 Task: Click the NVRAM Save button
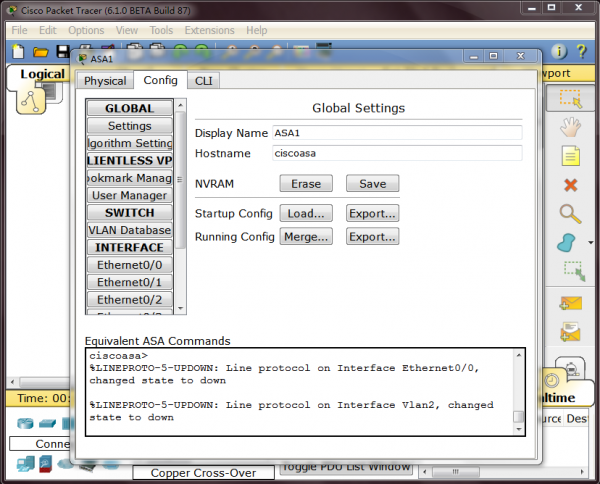(372, 184)
